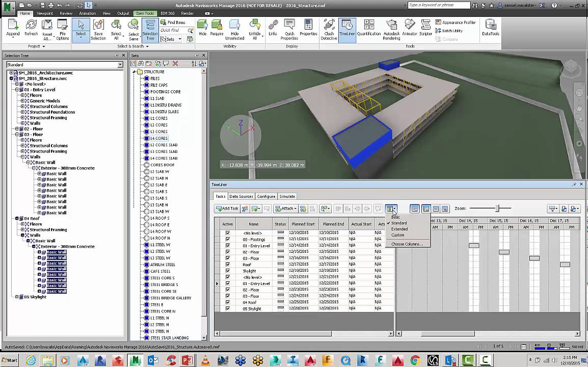Viewport: 588px width, 367px height.
Task: Open the TimeLiner columns dropdown button
Action: [391, 208]
